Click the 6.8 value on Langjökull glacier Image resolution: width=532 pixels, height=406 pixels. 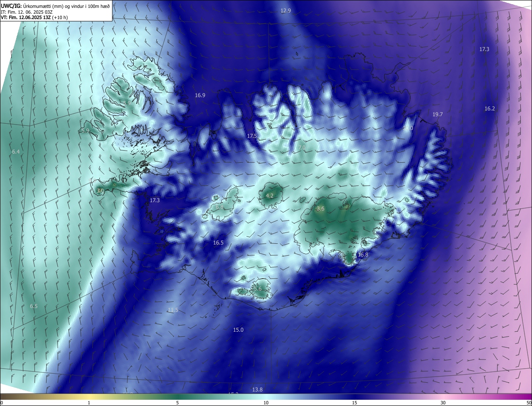point(219,207)
